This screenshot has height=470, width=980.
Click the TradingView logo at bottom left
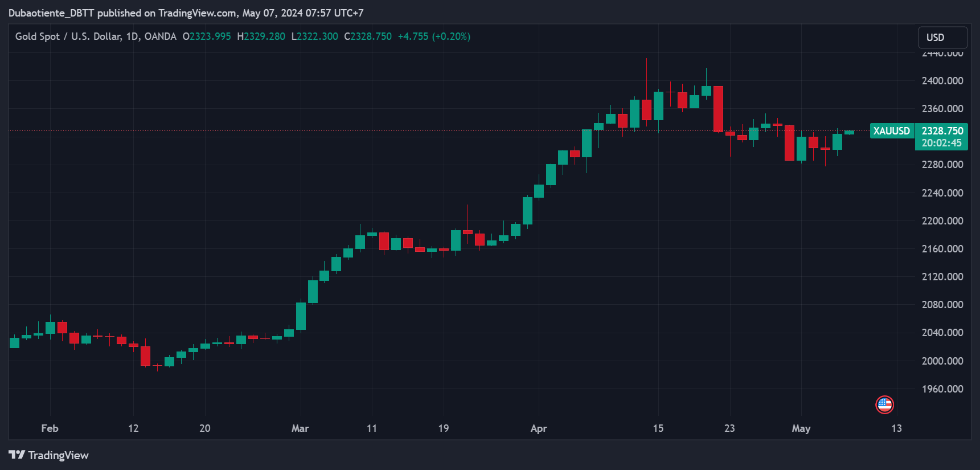coord(48,455)
